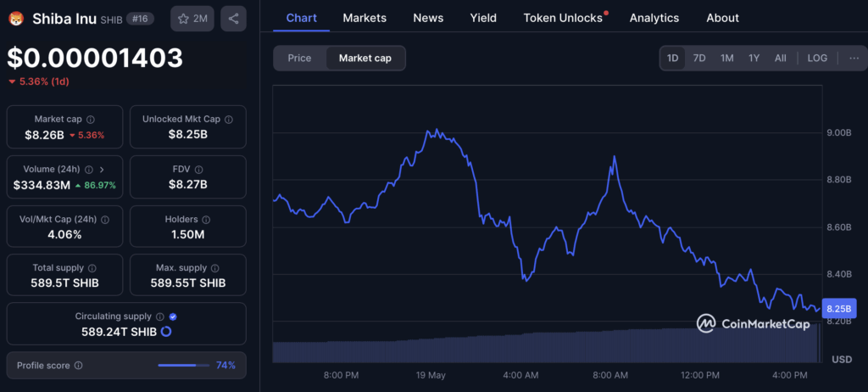Open the share icon button
The image size is (868, 392).
(233, 19)
